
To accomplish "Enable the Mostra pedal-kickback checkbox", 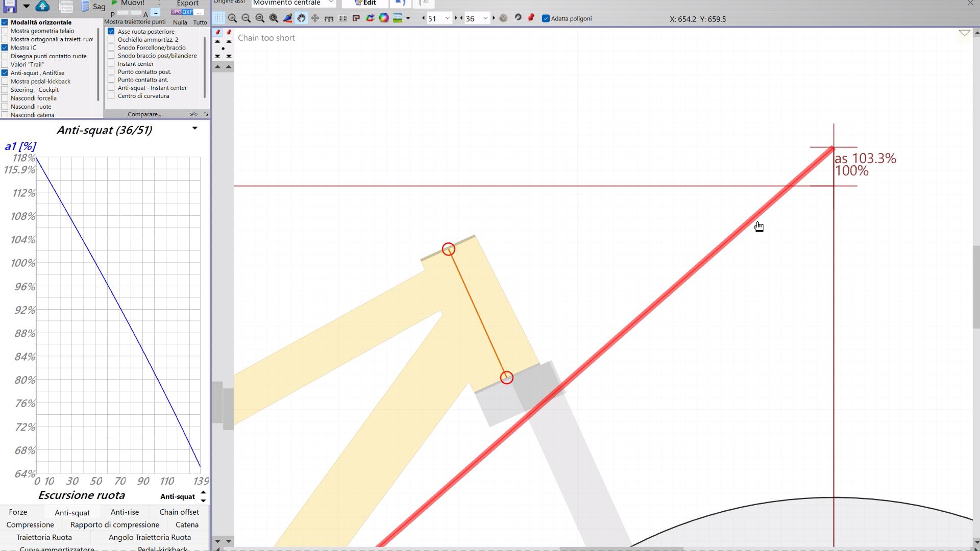I will pos(5,81).
